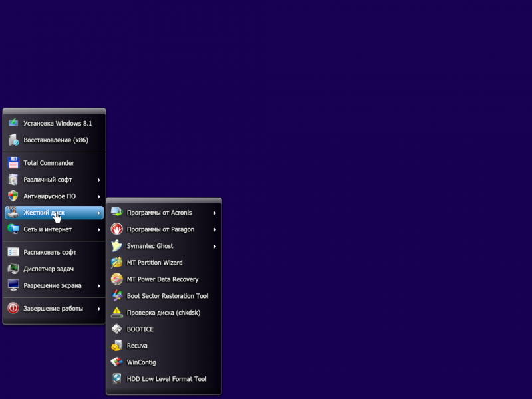The height and width of the screenshot is (399, 532).
Task: Click the Программы от Paragon label
Action: click(x=160, y=229)
